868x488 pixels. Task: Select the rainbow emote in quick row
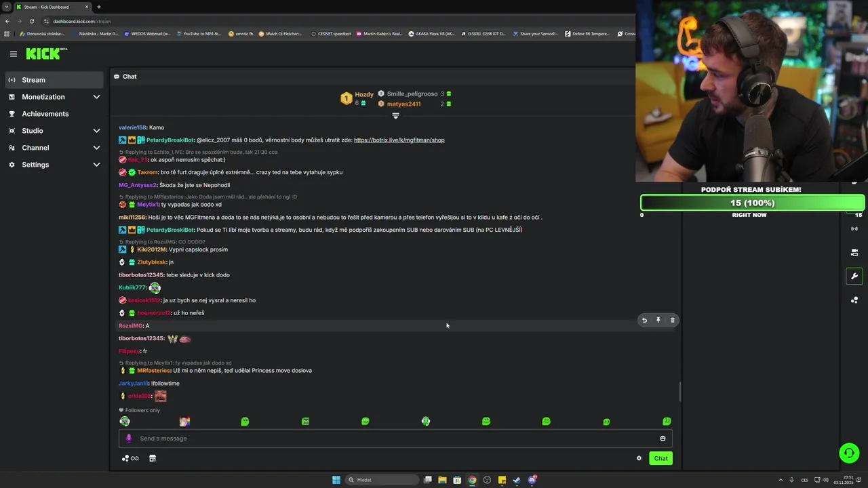(184, 422)
